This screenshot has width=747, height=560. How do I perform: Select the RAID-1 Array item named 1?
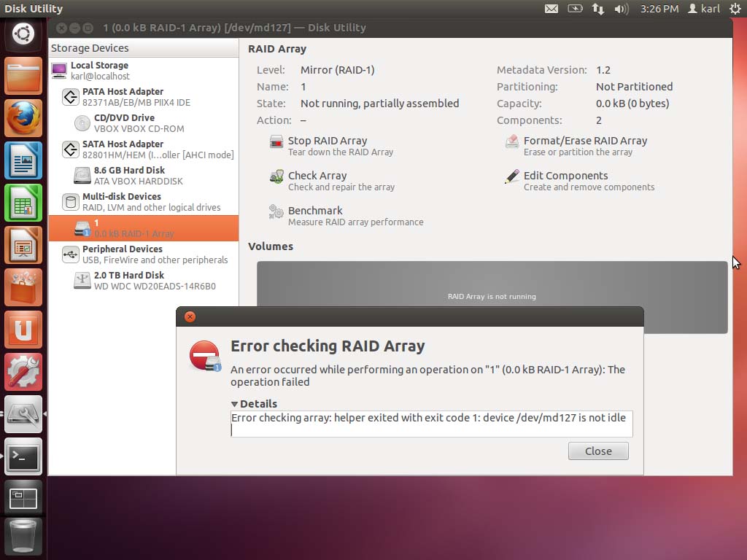(144, 228)
